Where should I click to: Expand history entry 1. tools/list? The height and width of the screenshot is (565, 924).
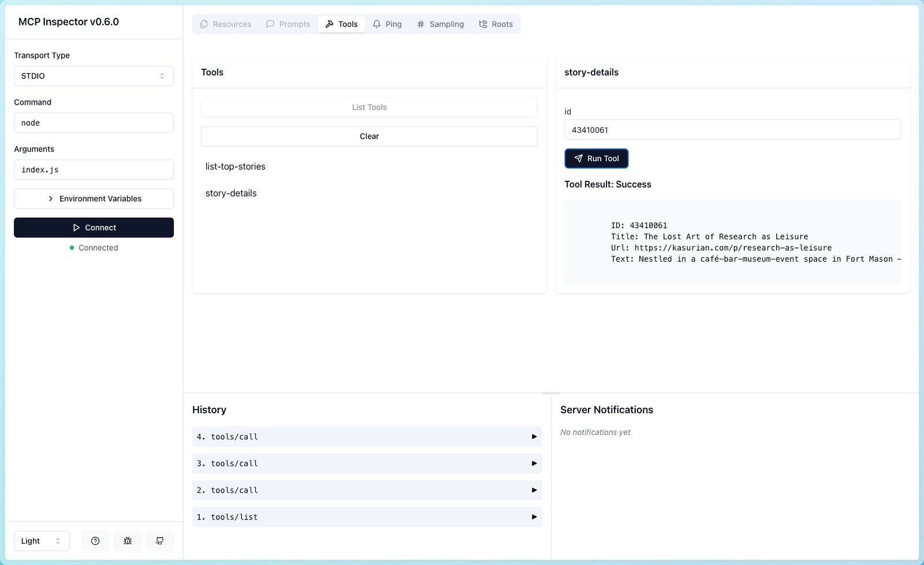click(x=367, y=517)
